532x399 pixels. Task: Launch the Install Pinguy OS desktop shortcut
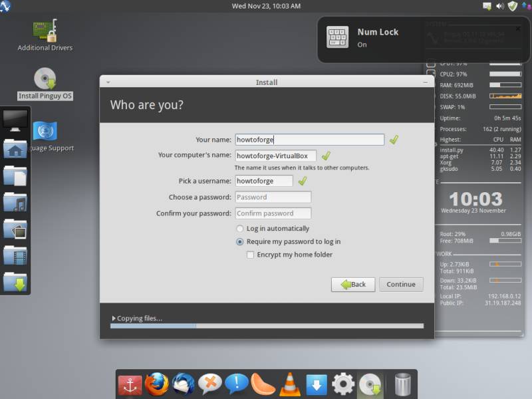45,84
